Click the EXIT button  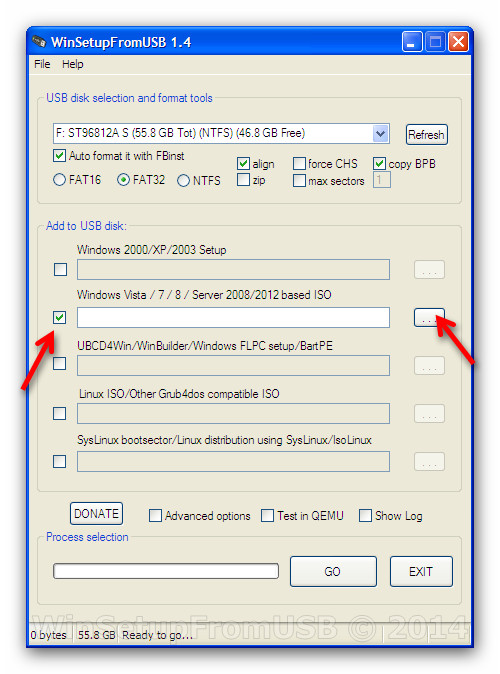click(421, 572)
